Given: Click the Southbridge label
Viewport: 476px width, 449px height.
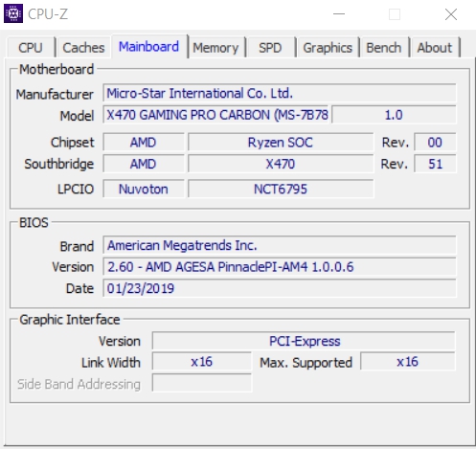Looking at the screenshot, I should click(x=59, y=164).
